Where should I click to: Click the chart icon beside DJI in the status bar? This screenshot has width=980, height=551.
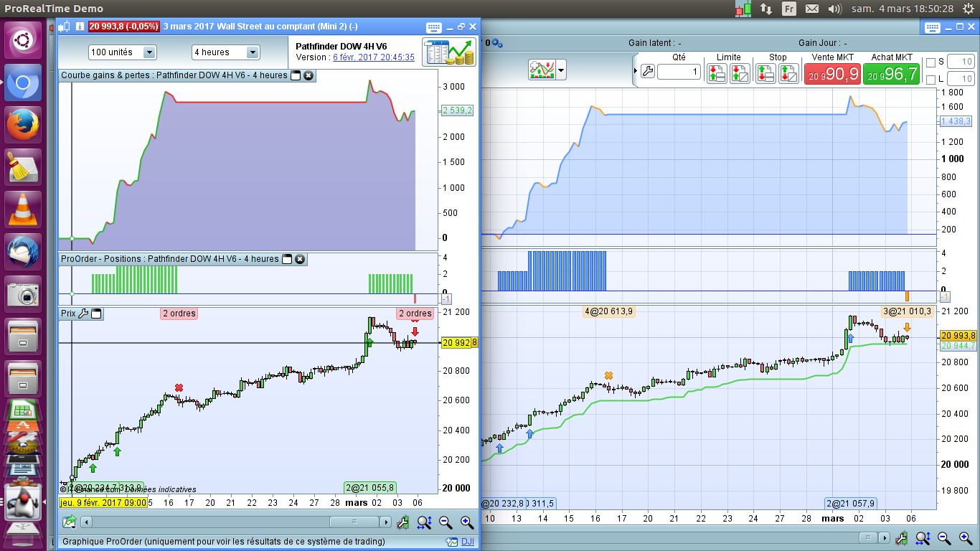451,542
